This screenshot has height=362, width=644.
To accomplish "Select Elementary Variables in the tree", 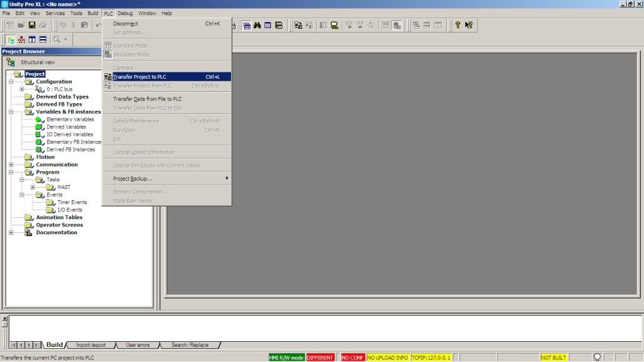I will (71, 120).
